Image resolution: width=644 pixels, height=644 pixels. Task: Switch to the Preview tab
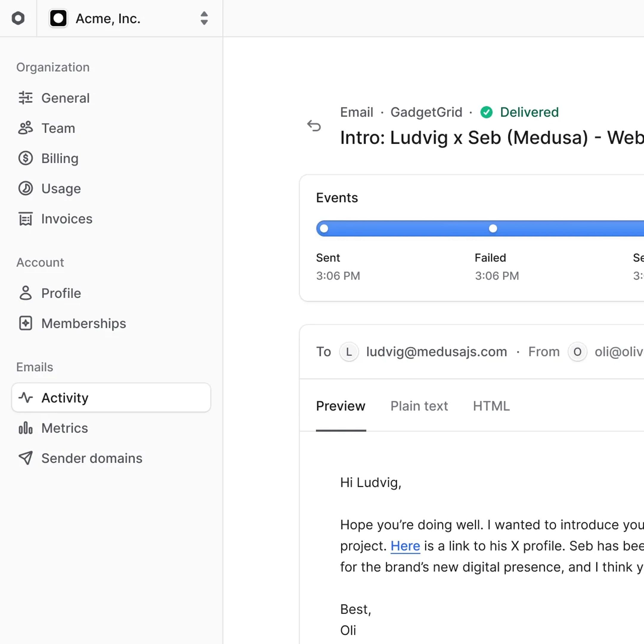(341, 406)
